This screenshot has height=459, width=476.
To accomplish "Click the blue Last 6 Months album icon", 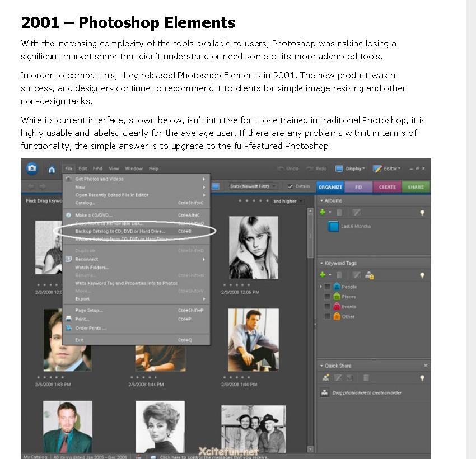I will (x=333, y=226).
